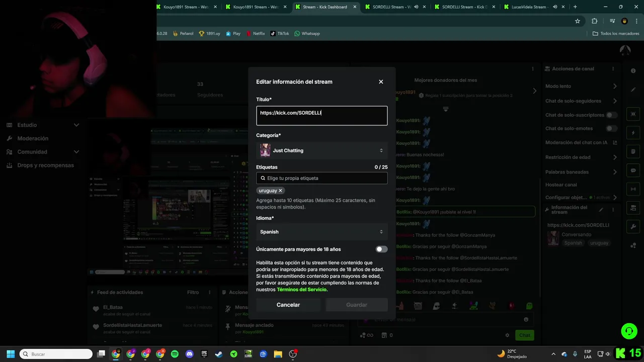Remove the uruguay tag chip
644x362 pixels.
tap(281, 191)
